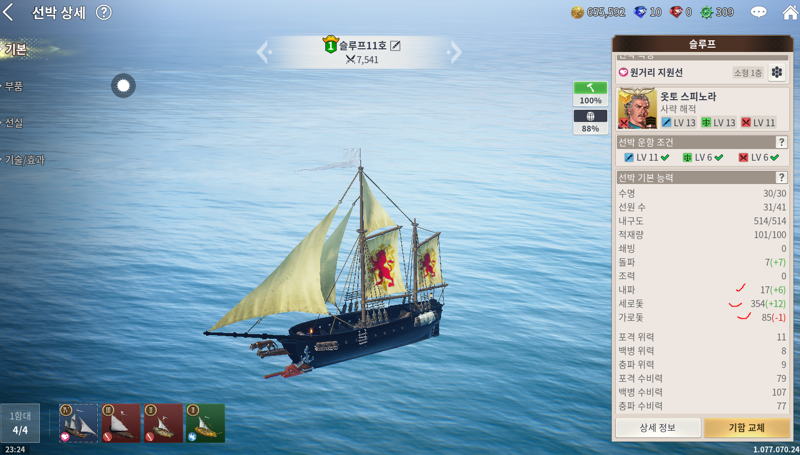Open help for 선박 운항 조건 section
The width and height of the screenshot is (800, 455).
pyautogui.click(x=781, y=142)
